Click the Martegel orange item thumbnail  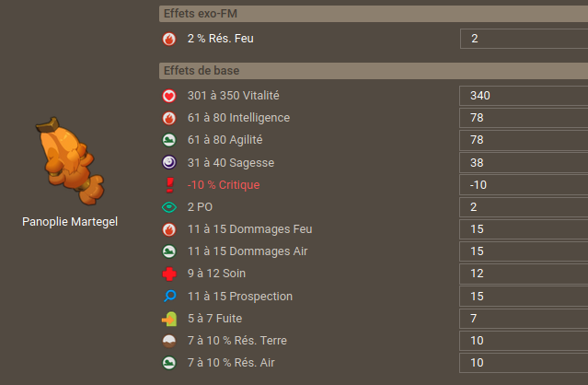70,161
